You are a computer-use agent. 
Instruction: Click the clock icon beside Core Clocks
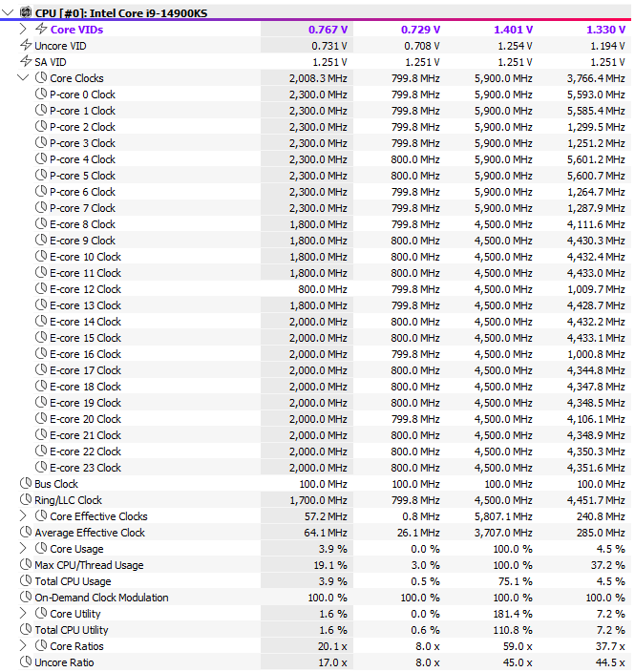41,77
